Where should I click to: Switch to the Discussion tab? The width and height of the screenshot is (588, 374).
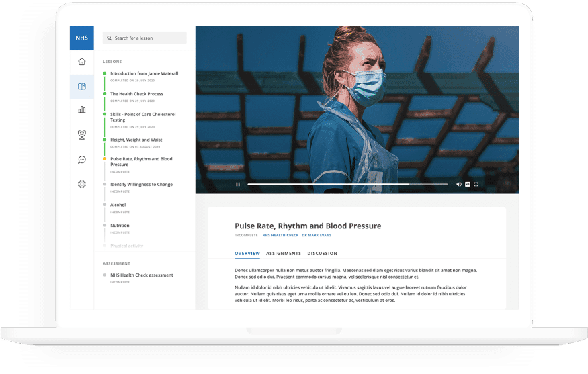323,254
